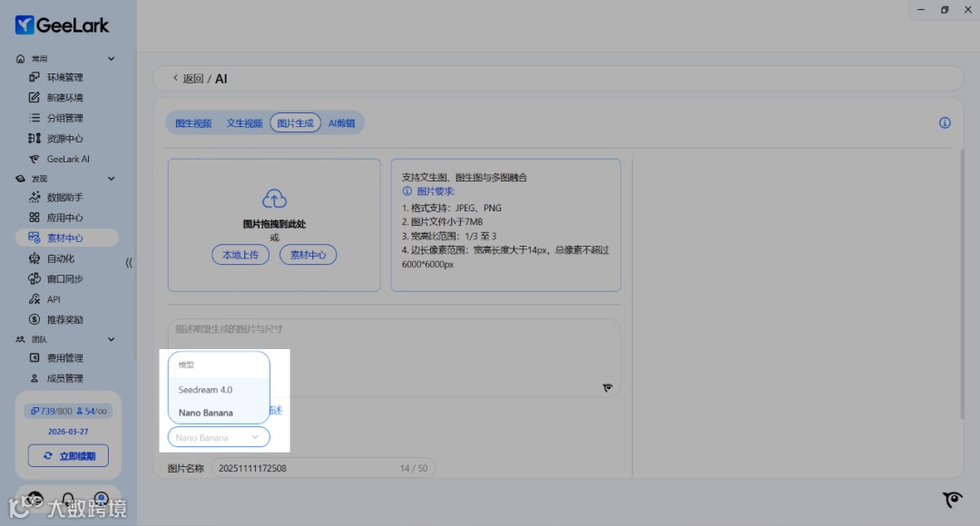Switch to 文生视频 tab
This screenshot has width=980, height=526.
[244, 123]
